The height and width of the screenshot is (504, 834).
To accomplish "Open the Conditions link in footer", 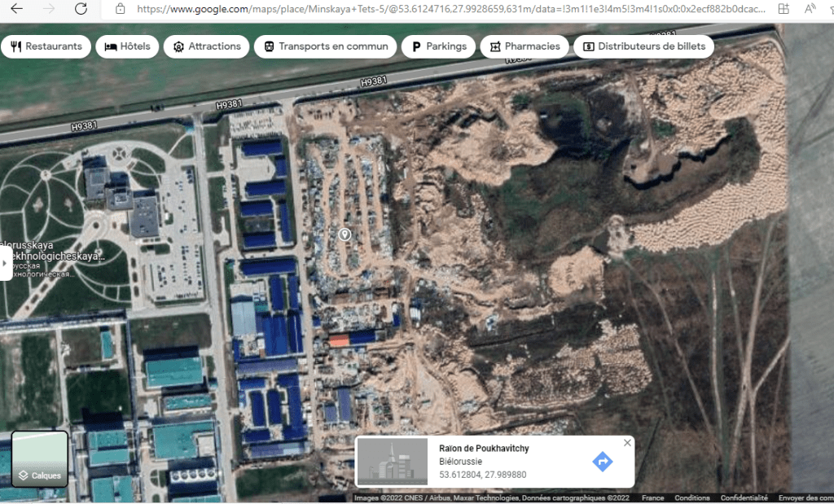I will coord(691,497).
